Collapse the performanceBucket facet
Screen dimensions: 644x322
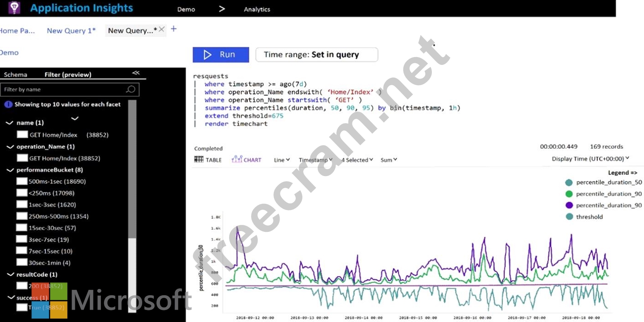pos(10,170)
